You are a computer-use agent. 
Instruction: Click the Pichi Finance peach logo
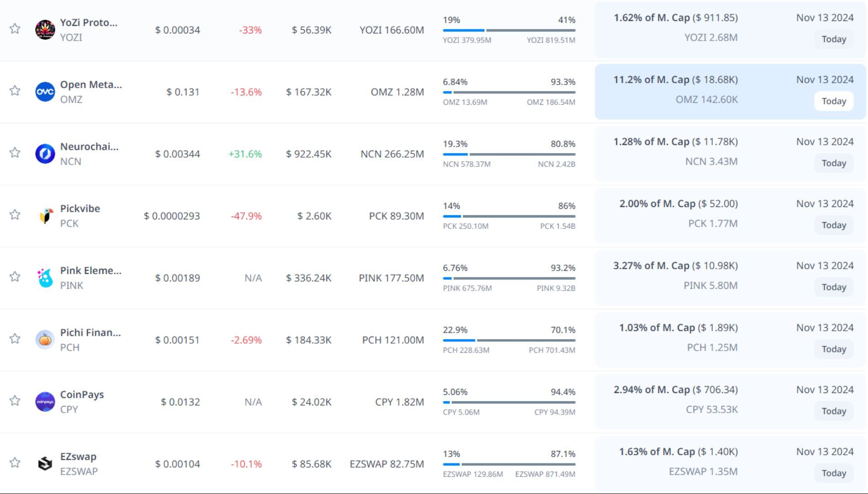[x=45, y=340]
